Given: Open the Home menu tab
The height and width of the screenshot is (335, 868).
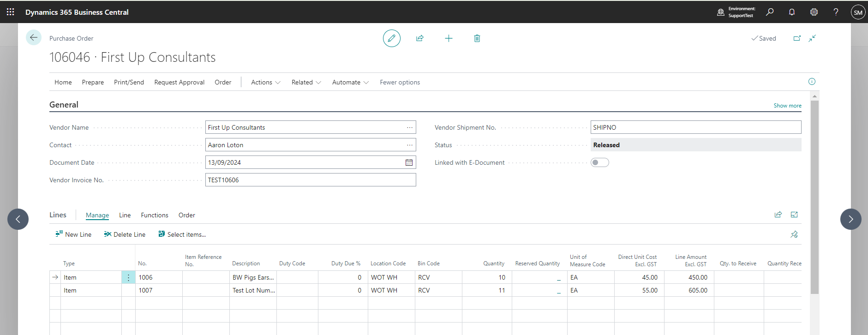Looking at the screenshot, I should click(x=63, y=82).
